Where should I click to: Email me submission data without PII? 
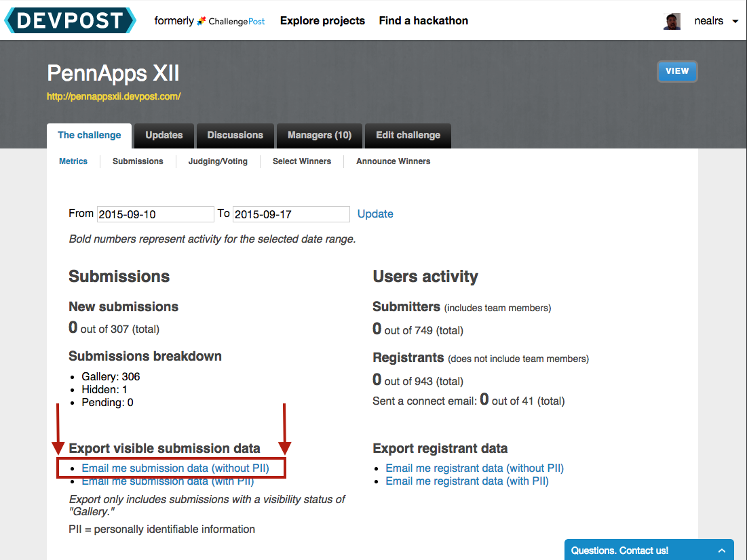point(175,468)
